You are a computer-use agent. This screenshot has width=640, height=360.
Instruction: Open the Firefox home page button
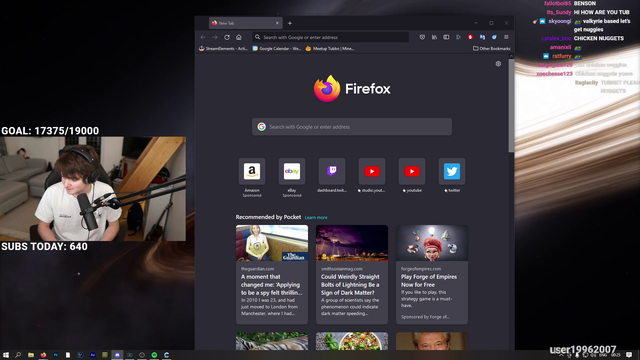[x=239, y=37]
